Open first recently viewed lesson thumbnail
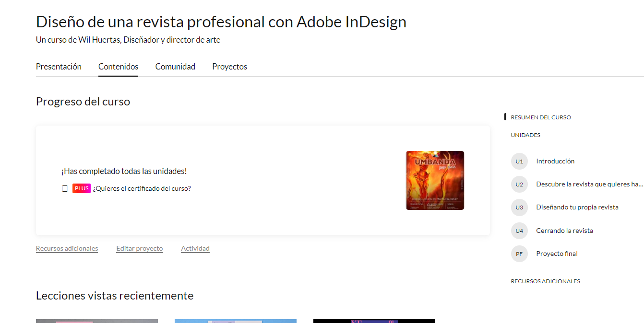Viewport: 644px width, 323px height. 97,321
